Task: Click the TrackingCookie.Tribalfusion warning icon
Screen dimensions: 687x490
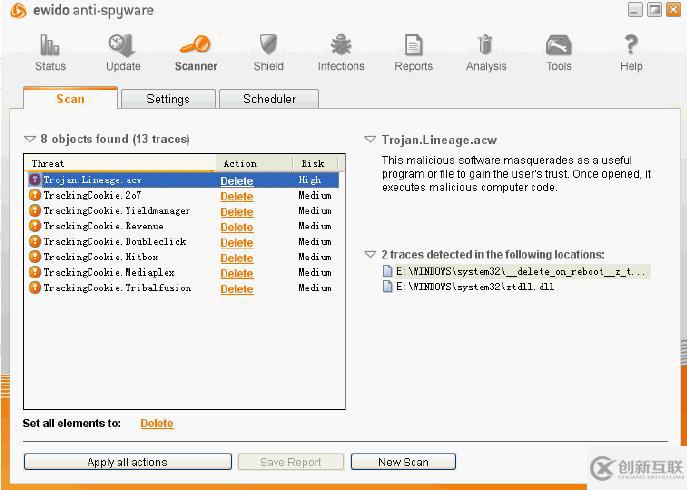Action: point(35,288)
